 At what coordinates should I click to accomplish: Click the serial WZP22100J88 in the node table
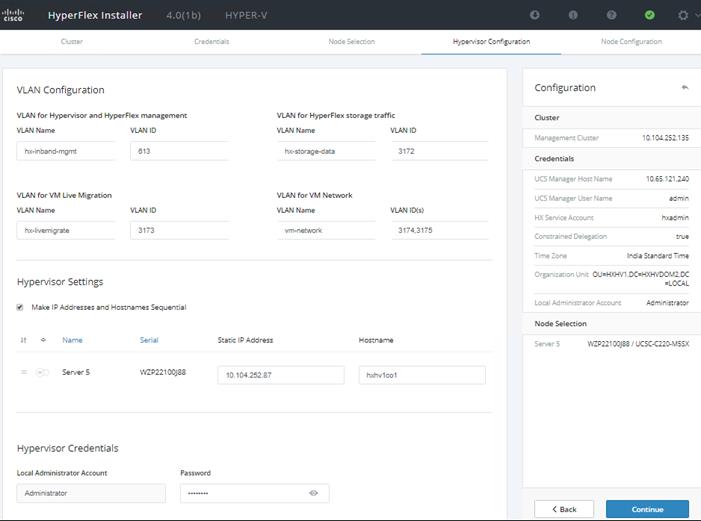162,372
